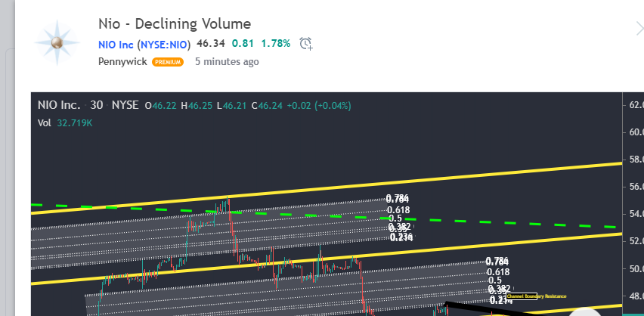This screenshot has height=316, width=644.
Task: Open the 'Nio - Declining Volume' idea title
Action: click(x=175, y=24)
